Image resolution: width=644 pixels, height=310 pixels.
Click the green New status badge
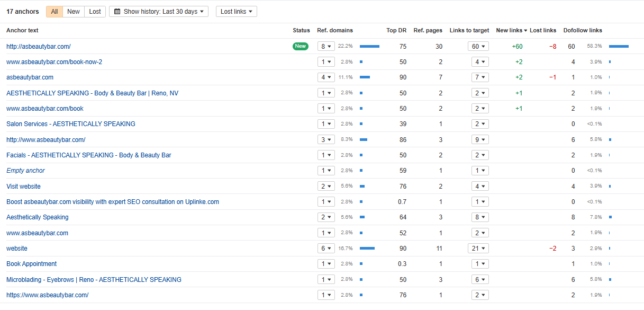pyautogui.click(x=301, y=46)
